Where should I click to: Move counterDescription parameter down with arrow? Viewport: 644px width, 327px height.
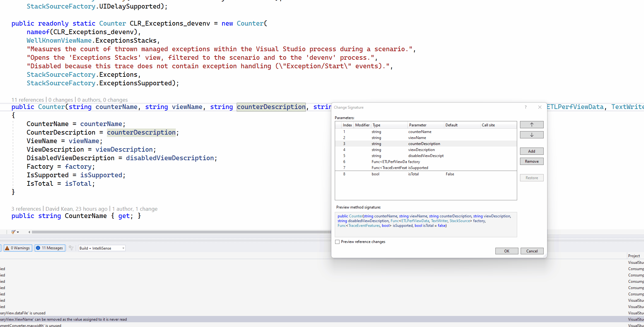tap(531, 135)
